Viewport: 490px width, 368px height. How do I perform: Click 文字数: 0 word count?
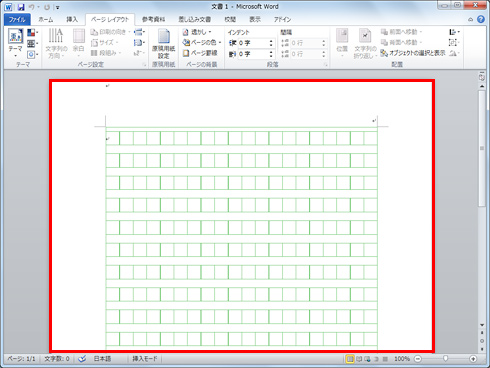(57, 359)
